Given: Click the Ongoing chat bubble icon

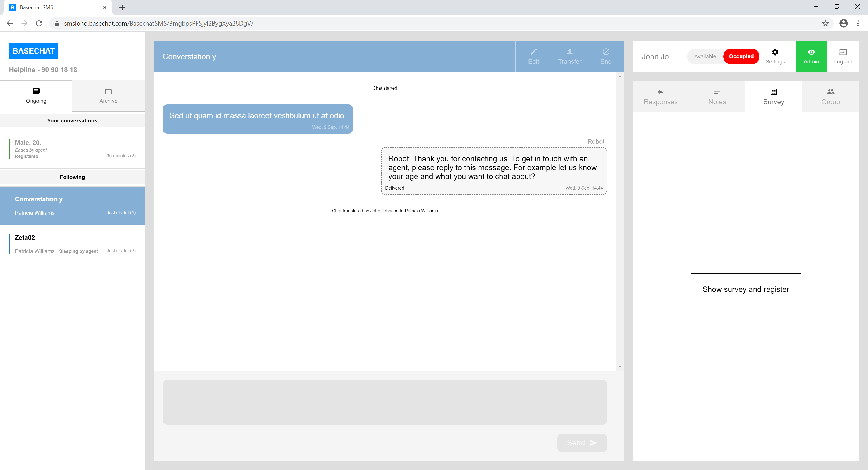Looking at the screenshot, I should coord(36,91).
